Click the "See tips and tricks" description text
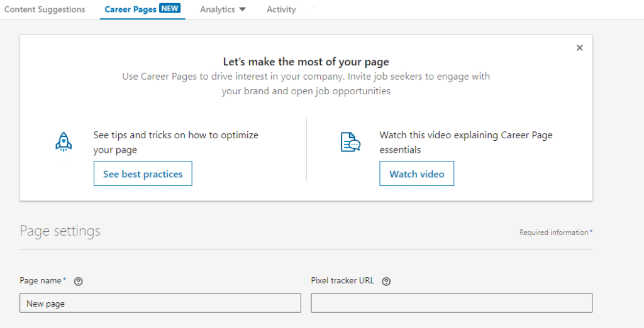This screenshot has width=644, height=328. [x=176, y=142]
